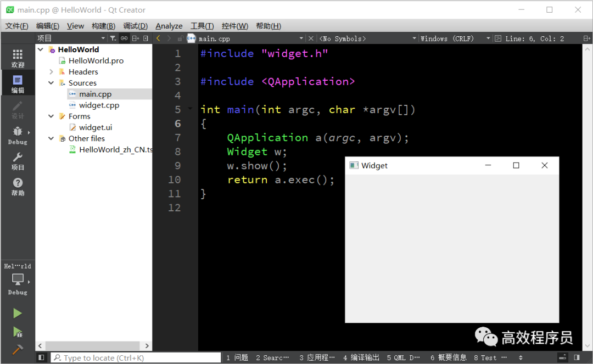Toggle the progress details bar icon
This screenshot has width=593, height=364.
tap(563, 357)
